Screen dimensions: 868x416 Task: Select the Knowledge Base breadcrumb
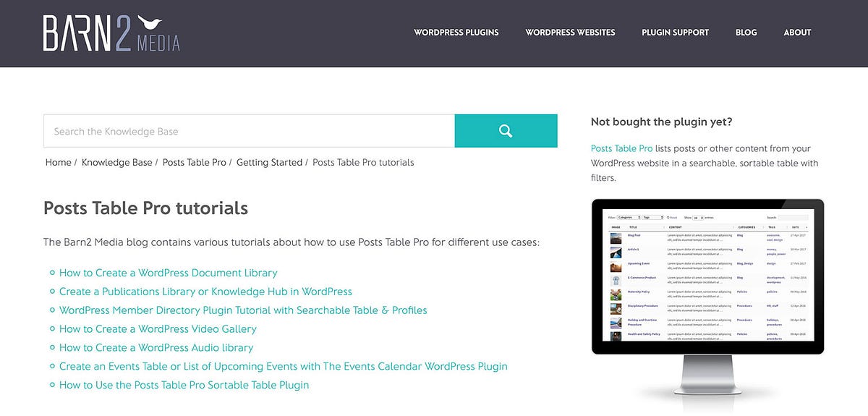coord(116,163)
